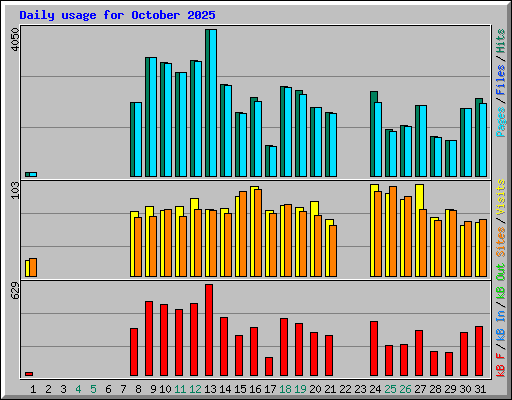Click the red bar for day 20
512x400 pixels.
314,354
